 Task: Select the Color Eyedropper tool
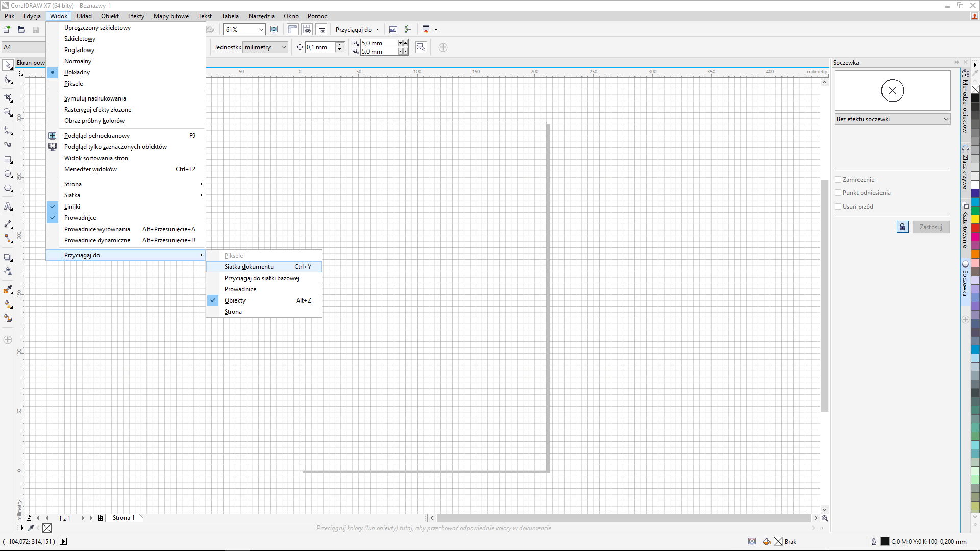coord(8,289)
